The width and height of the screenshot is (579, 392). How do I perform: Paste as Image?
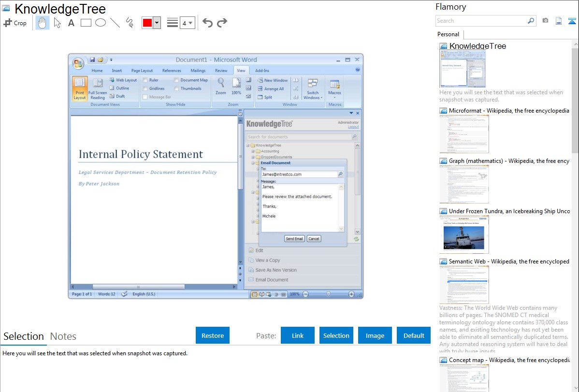click(375, 335)
